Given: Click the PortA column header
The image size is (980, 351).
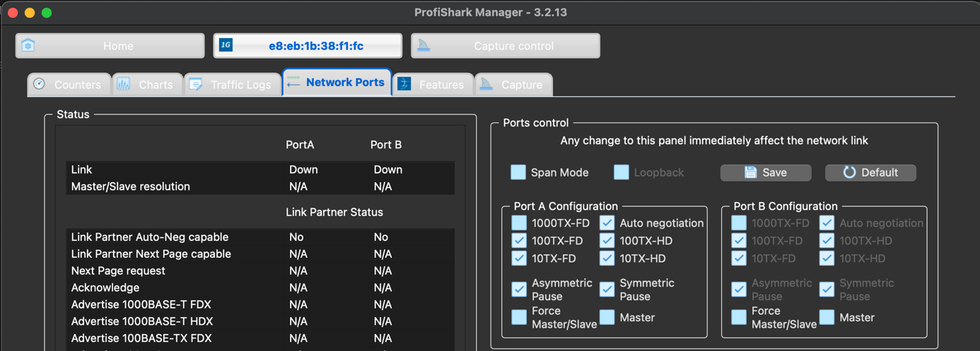Looking at the screenshot, I should (x=300, y=145).
